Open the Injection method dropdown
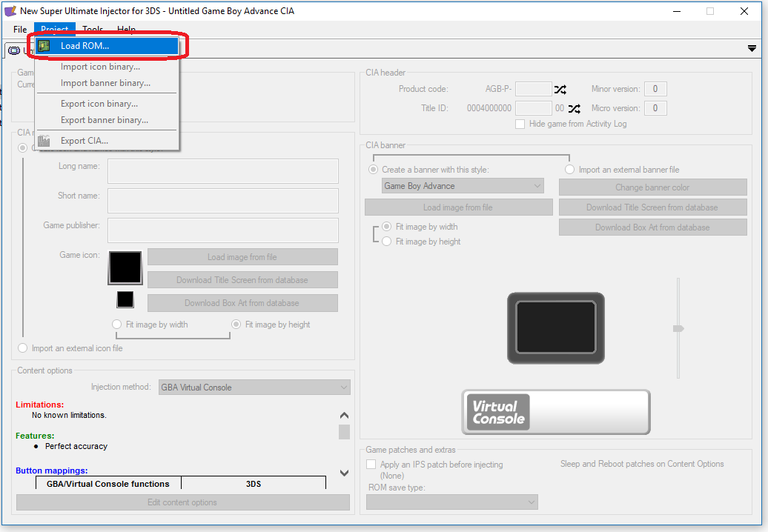Viewport: 768px width, 532px height. tap(254, 388)
